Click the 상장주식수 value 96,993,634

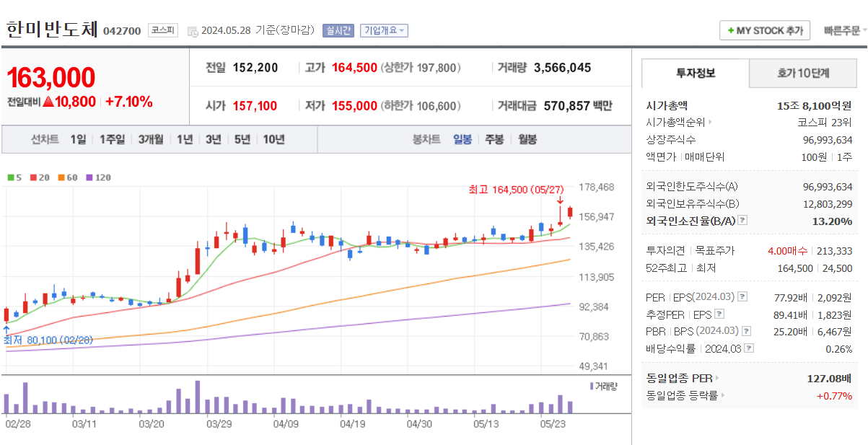tap(828, 140)
